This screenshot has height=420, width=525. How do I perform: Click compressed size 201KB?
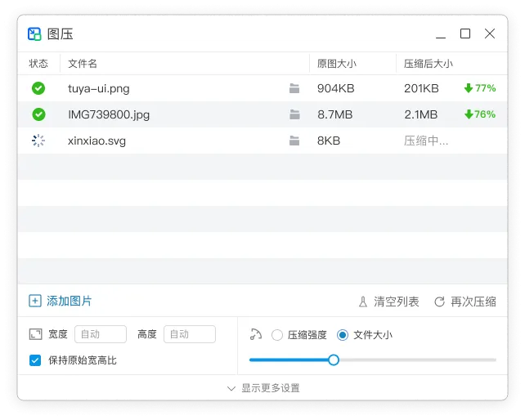[x=421, y=88]
